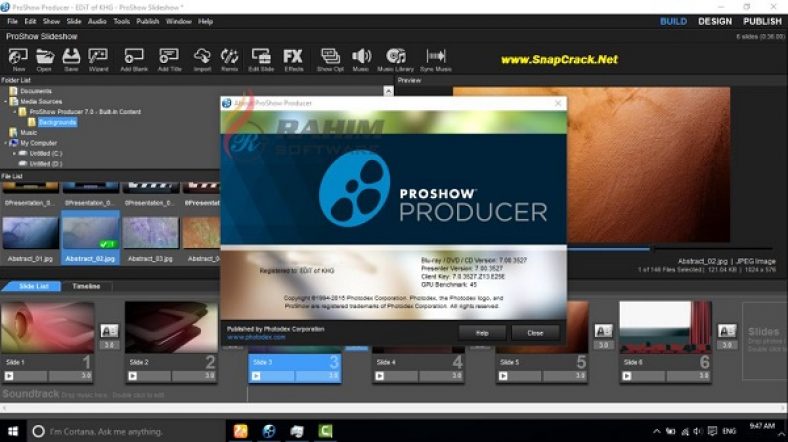This screenshot has width=788, height=442.
Task: Open the www.photodex.com link
Action: pos(250,336)
